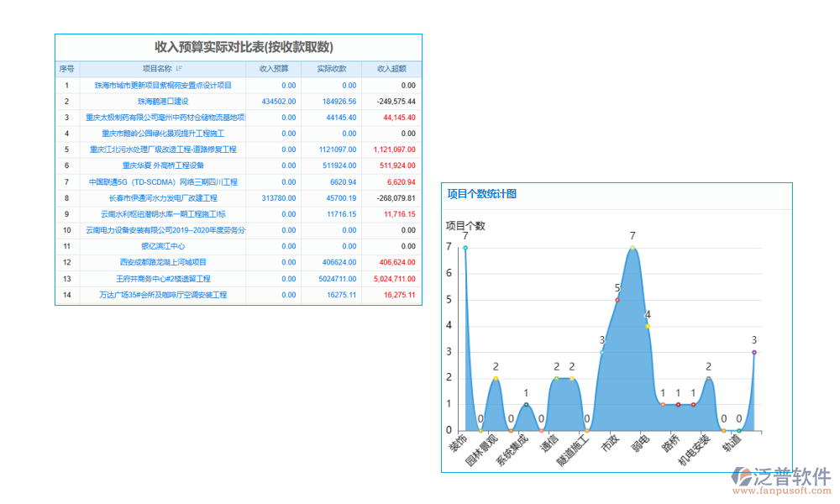Viewport: 840px width, 504px height.
Task: Open the 银亿滨江中心 project link
Action: coord(163,246)
